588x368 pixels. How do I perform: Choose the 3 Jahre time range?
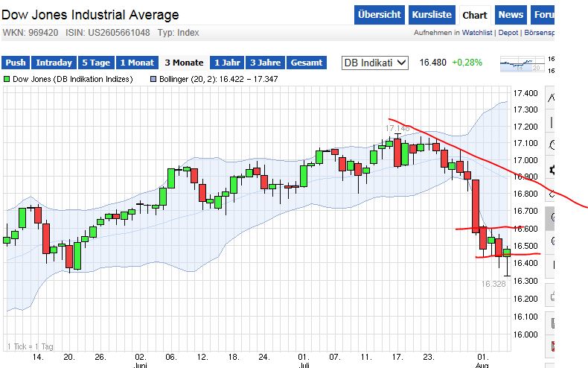265,63
